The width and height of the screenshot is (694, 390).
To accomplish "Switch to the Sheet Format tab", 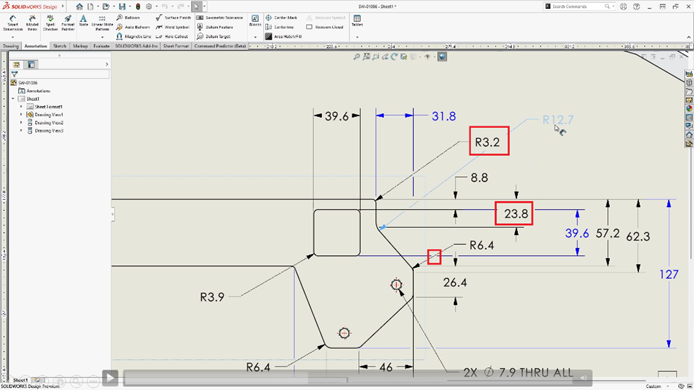I will 176,46.
